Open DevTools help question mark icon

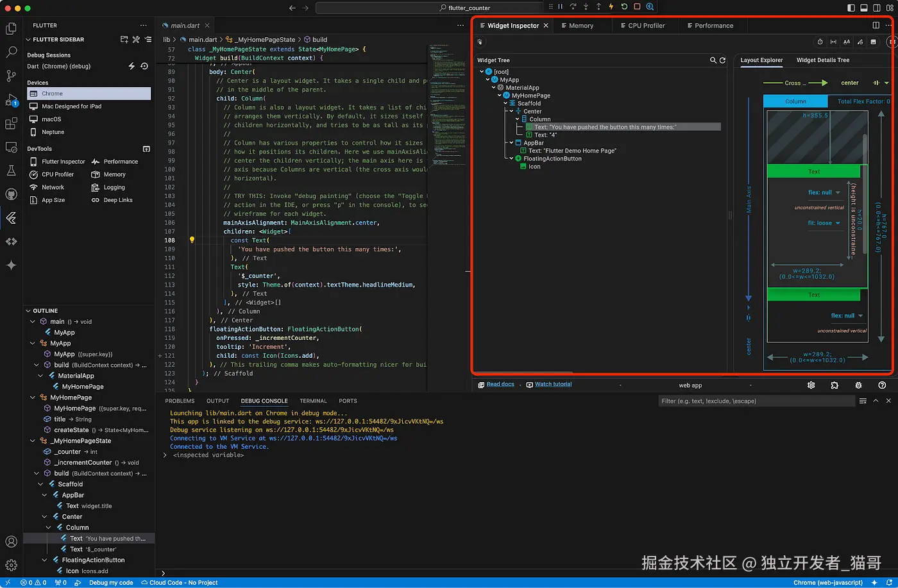click(882, 385)
